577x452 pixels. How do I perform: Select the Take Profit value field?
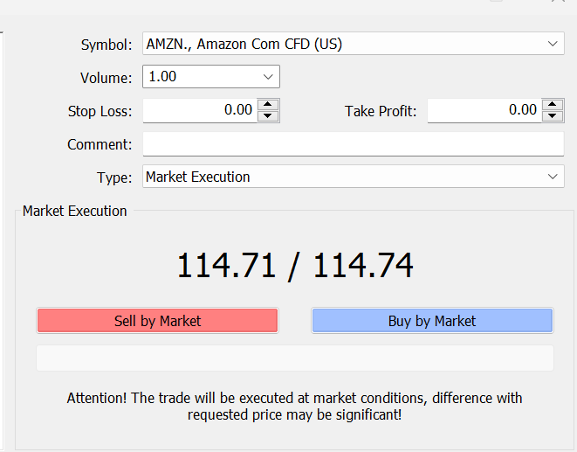485,110
